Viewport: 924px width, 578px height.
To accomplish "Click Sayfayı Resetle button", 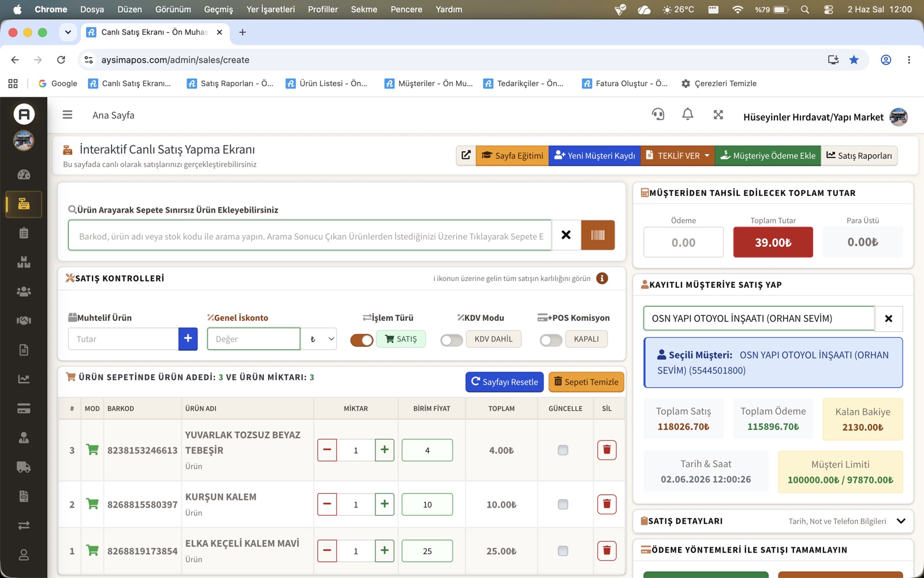I will [505, 381].
